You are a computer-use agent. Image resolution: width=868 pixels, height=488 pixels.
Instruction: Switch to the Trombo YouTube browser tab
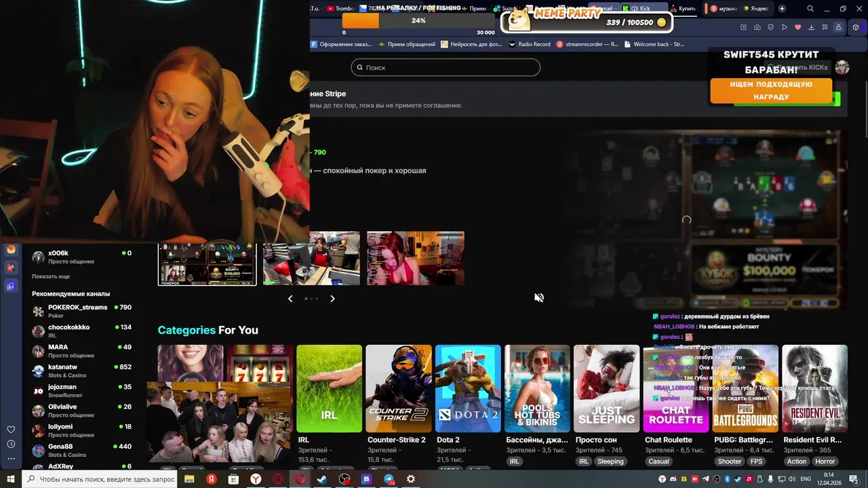tap(340, 9)
